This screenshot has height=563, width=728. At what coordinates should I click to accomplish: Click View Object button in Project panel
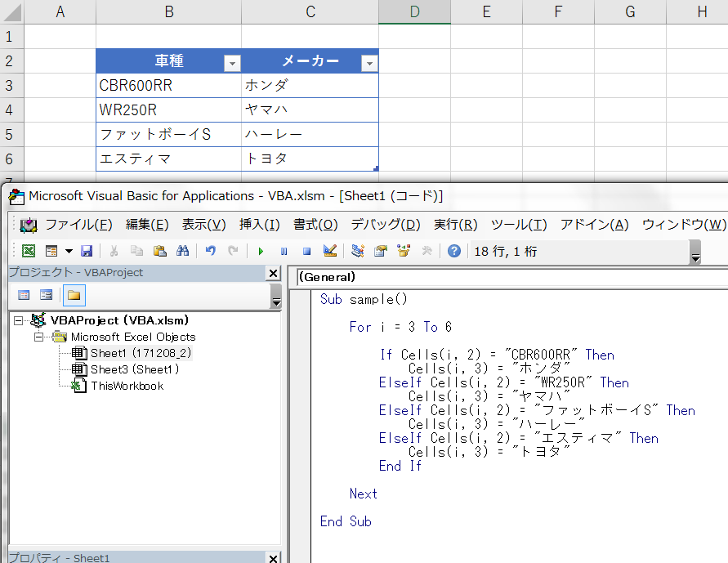tap(47, 295)
